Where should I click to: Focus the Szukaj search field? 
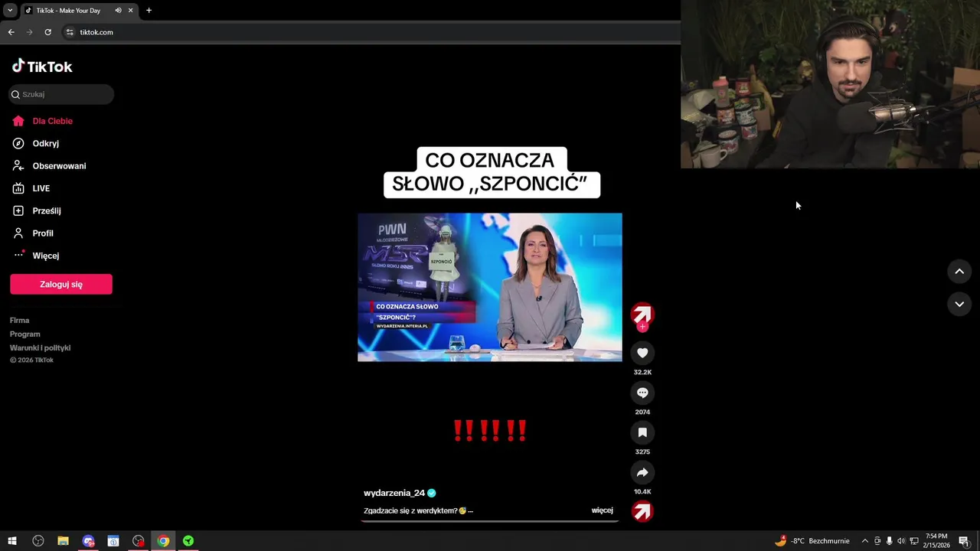[61, 94]
